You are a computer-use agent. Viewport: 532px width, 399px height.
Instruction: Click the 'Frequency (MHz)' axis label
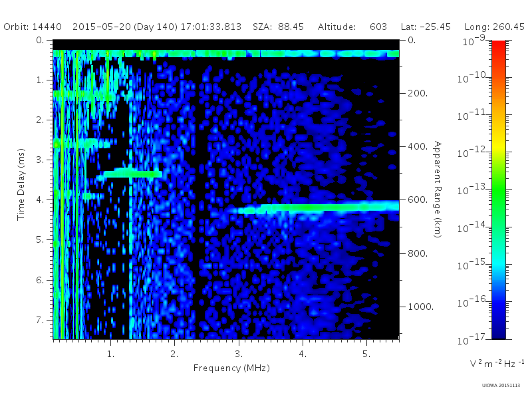231,368
